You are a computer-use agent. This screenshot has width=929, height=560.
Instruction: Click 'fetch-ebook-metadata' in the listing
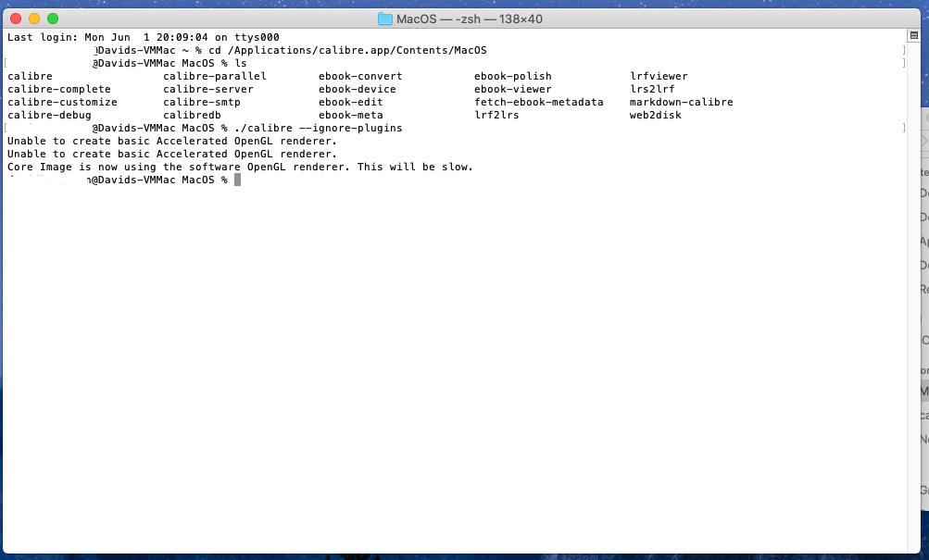pyautogui.click(x=538, y=103)
